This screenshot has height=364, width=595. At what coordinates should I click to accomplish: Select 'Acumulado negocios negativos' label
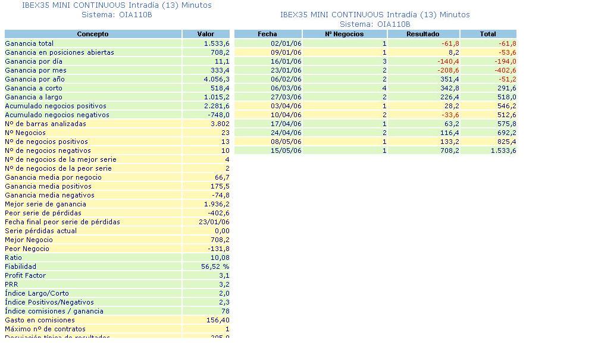(57, 115)
